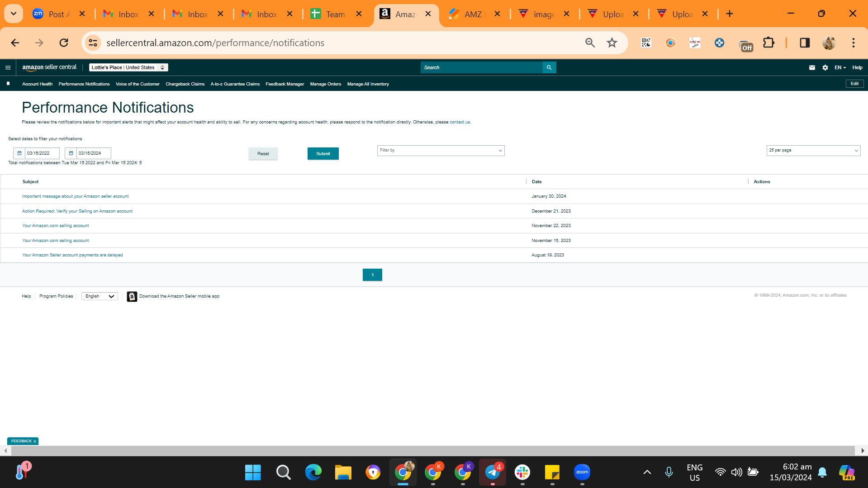The height and width of the screenshot is (488, 868).
Task: Open Windows Start menu
Action: 253,472
